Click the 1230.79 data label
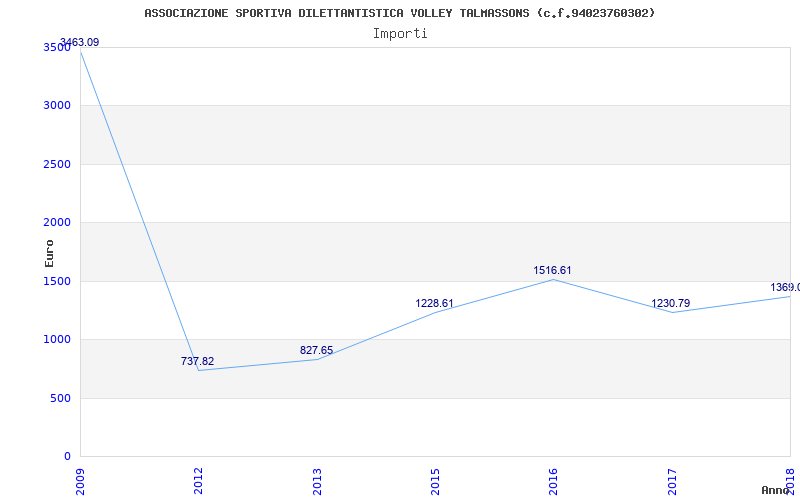The width and height of the screenshot is (800, 500). [x=670, y=304]
